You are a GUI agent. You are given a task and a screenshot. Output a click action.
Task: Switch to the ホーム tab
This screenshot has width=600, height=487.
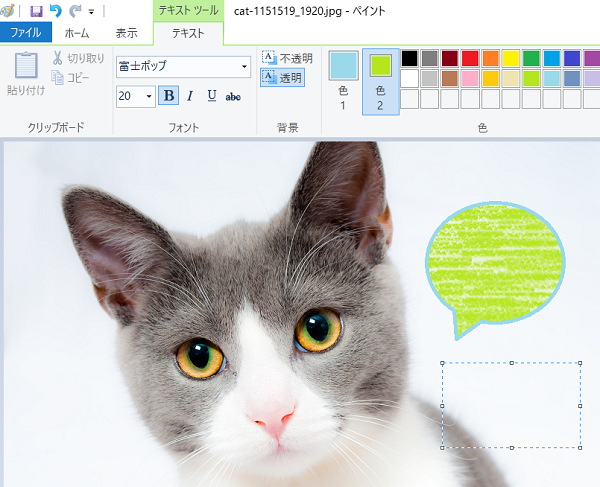tap(77, 33)
